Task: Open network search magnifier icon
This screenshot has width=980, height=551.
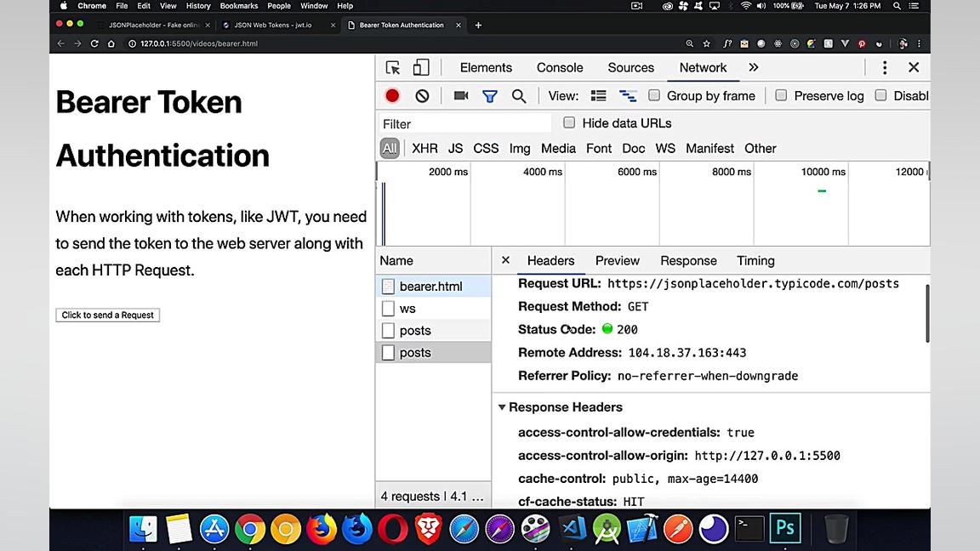Action: point(519,96)
